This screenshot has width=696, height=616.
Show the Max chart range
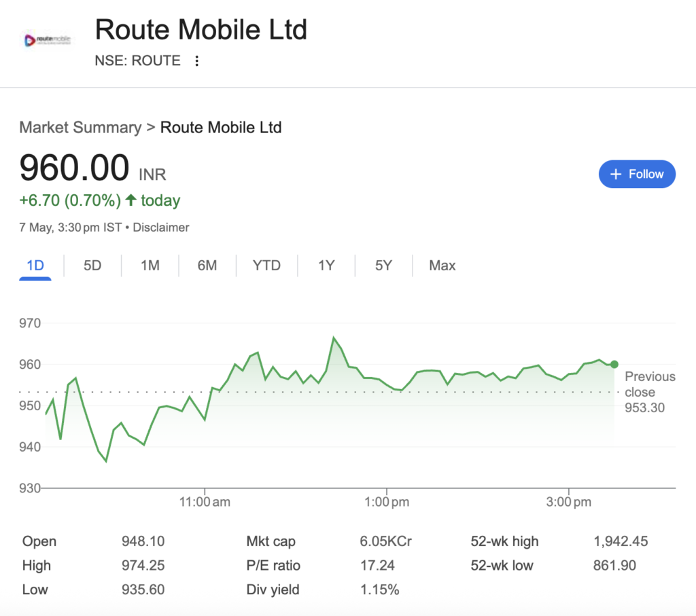[442, 266]
